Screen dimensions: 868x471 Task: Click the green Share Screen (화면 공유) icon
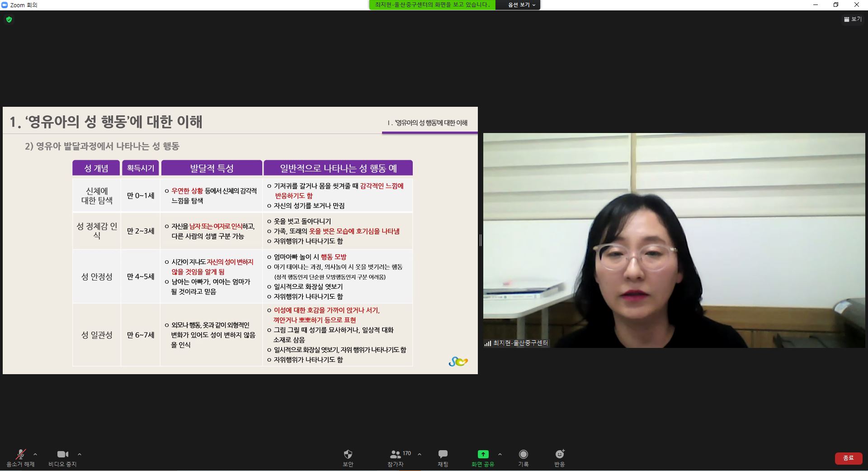(x=483, y=454)
